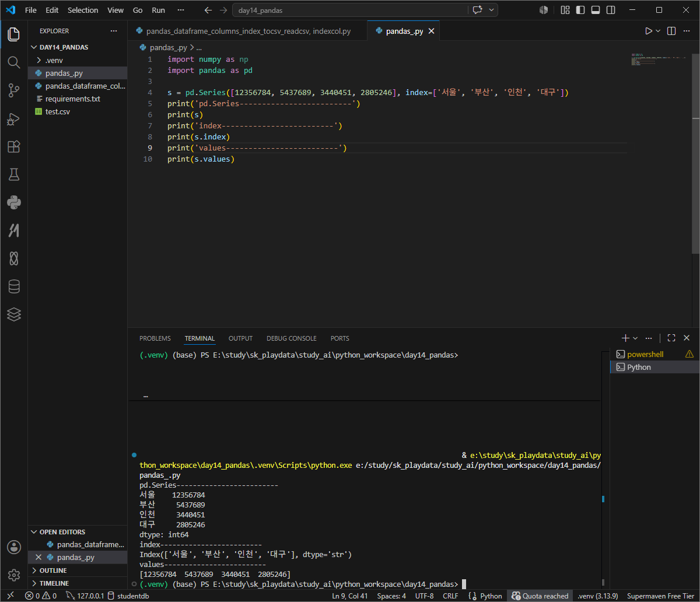
Task: Open the remote window indicator in status bar
Action: (10, 596)
